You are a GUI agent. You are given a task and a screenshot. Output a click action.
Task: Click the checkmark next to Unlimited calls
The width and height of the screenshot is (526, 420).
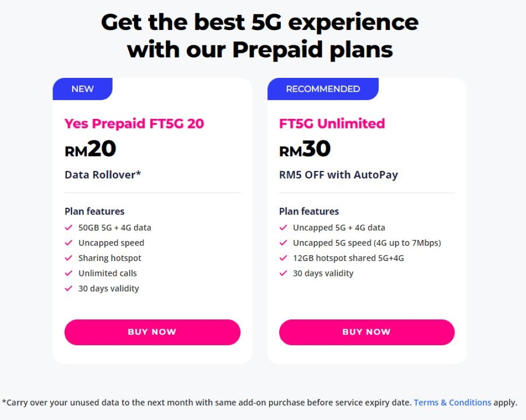pyautogui.click(x=68, y=273)
